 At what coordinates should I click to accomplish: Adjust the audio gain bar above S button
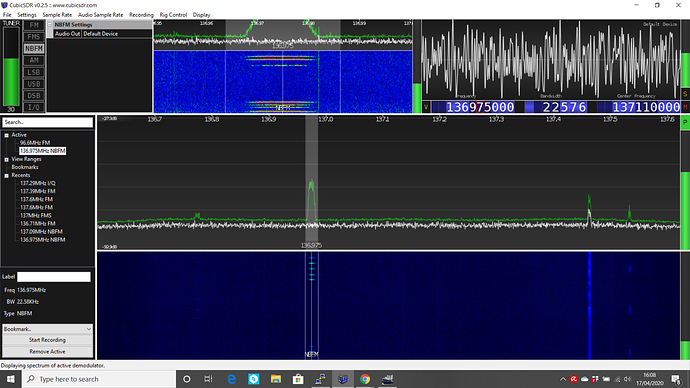click(685, 54)
